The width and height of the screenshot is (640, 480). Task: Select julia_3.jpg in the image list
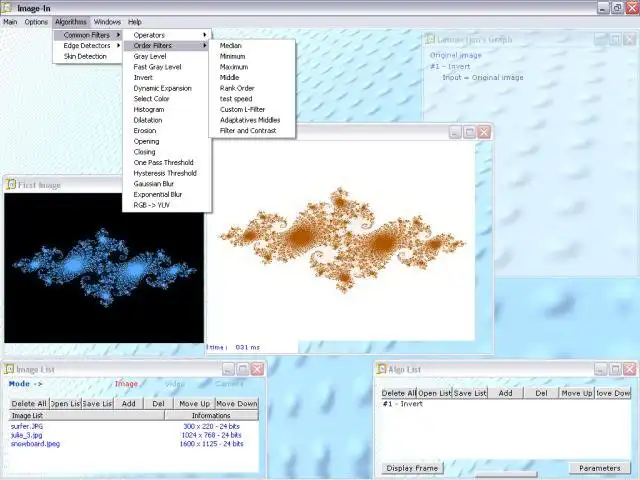pos(27,435)
